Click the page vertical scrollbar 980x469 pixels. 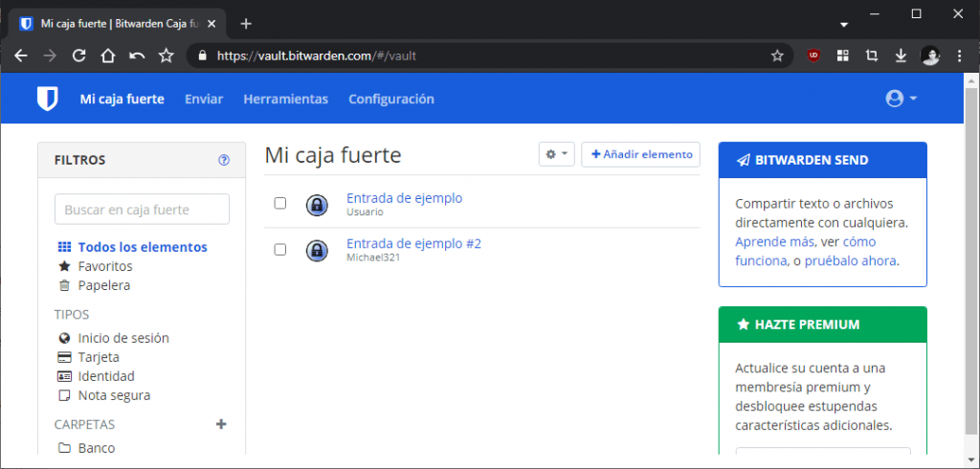(x=972, y=260)
